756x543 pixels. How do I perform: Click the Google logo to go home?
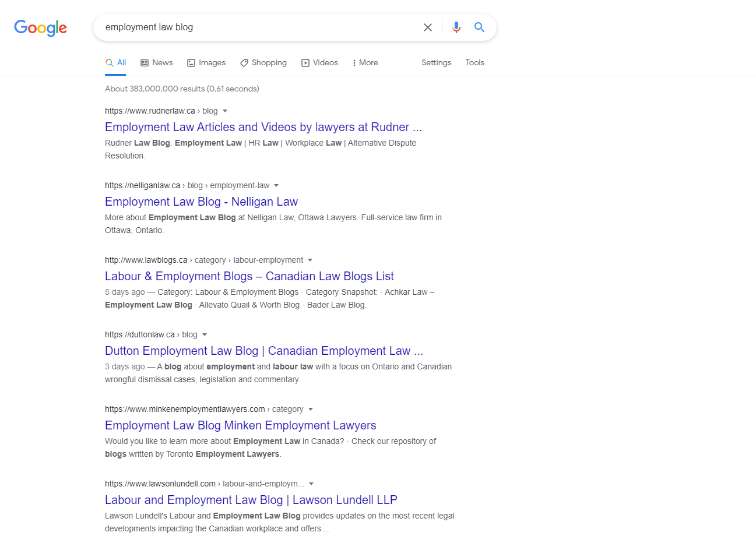pyautogui.click(x=40, y=28)
